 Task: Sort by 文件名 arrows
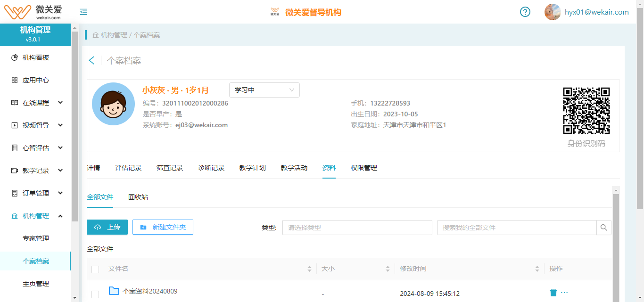(x=309, y=269)
